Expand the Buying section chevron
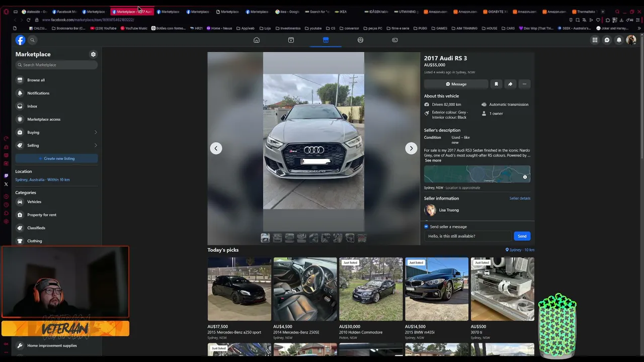 point(96,132)
